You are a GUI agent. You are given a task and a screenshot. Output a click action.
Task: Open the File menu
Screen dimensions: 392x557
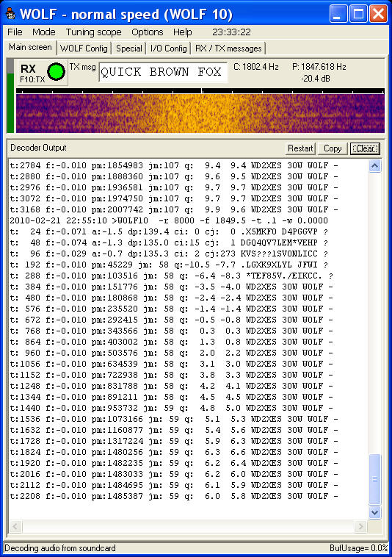tap(15, 32)
